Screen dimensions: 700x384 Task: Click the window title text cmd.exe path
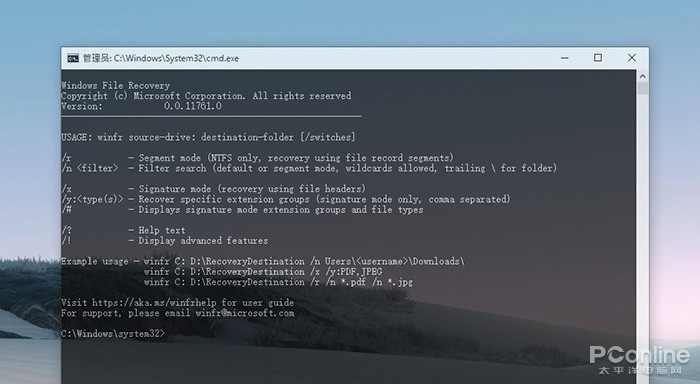click(161, 58)
